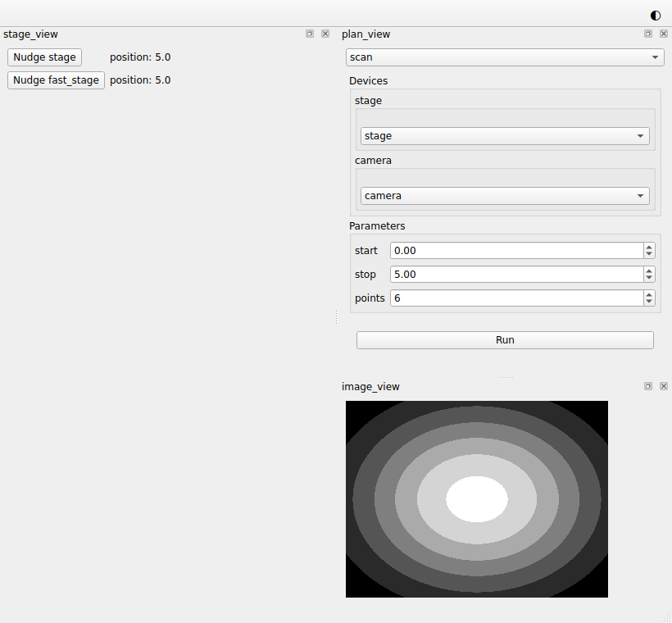Float the image_view dock panel

pos(648,386)
